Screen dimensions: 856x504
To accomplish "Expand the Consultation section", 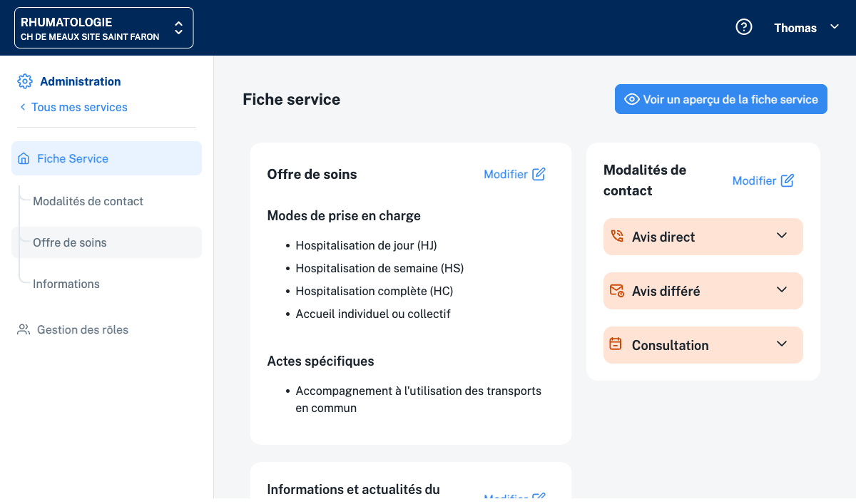I will point(782,344).
